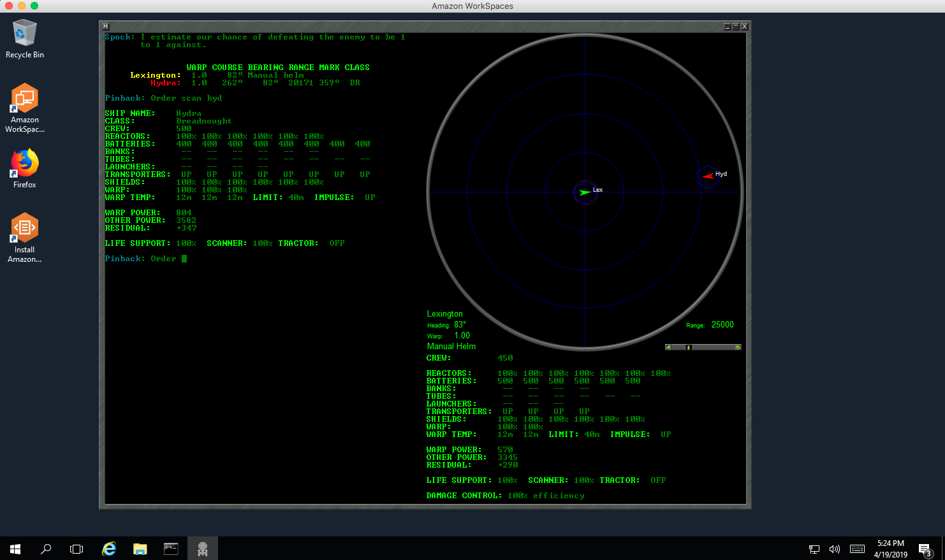Click the starship game icon in taskbar
The width and height of the screenshot is (945, 560).
tap(203, 549)
